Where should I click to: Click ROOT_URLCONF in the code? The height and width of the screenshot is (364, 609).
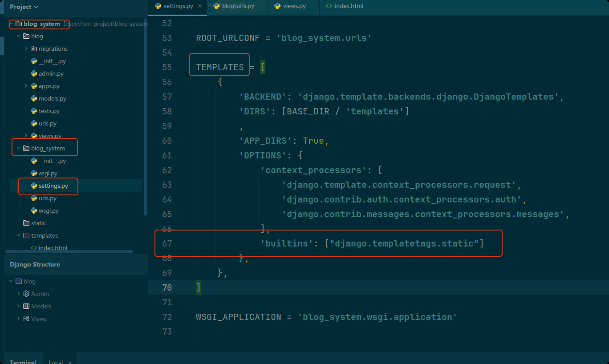228,38
